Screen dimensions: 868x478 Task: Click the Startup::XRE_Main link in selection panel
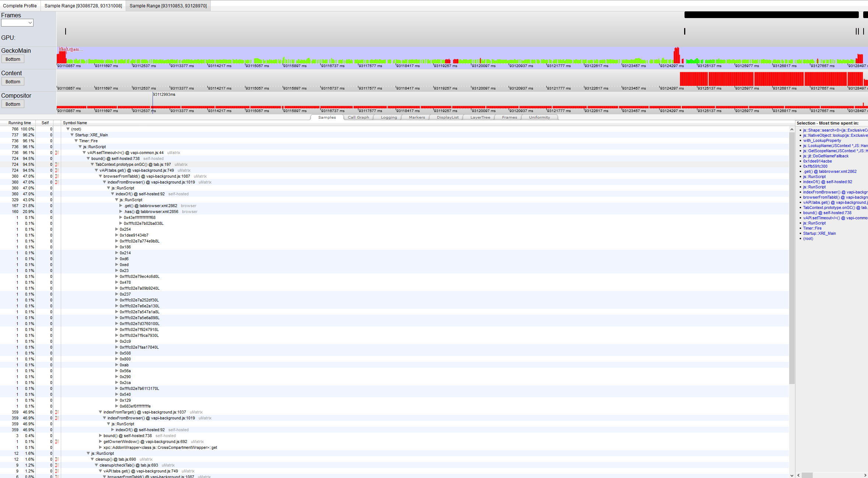pos(819,233)
